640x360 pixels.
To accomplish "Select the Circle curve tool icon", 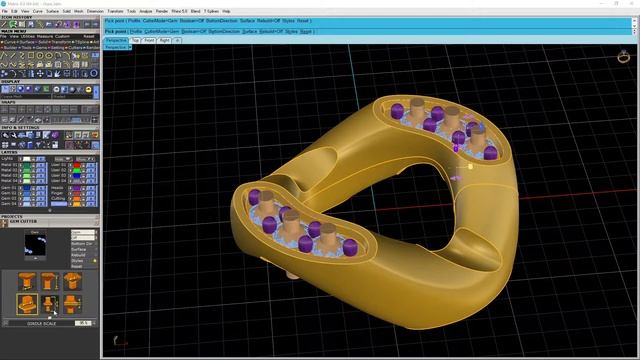I will pyautogui.click(x=40, y=55).
